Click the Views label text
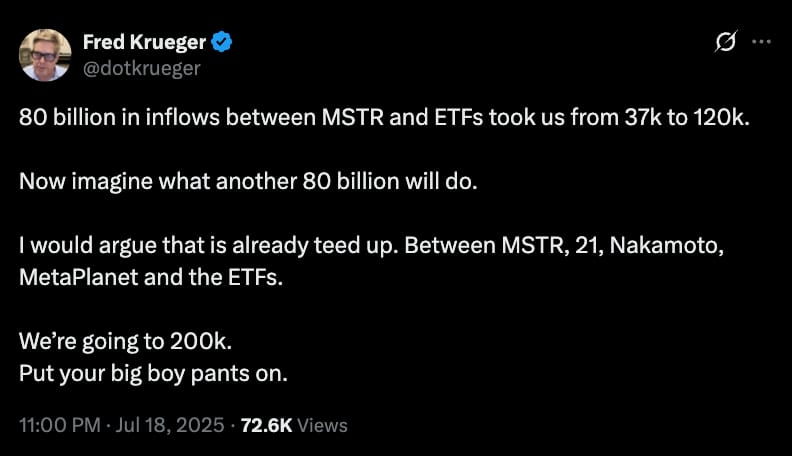This screenshot has height=456, width=792. [x=322, y=425]
